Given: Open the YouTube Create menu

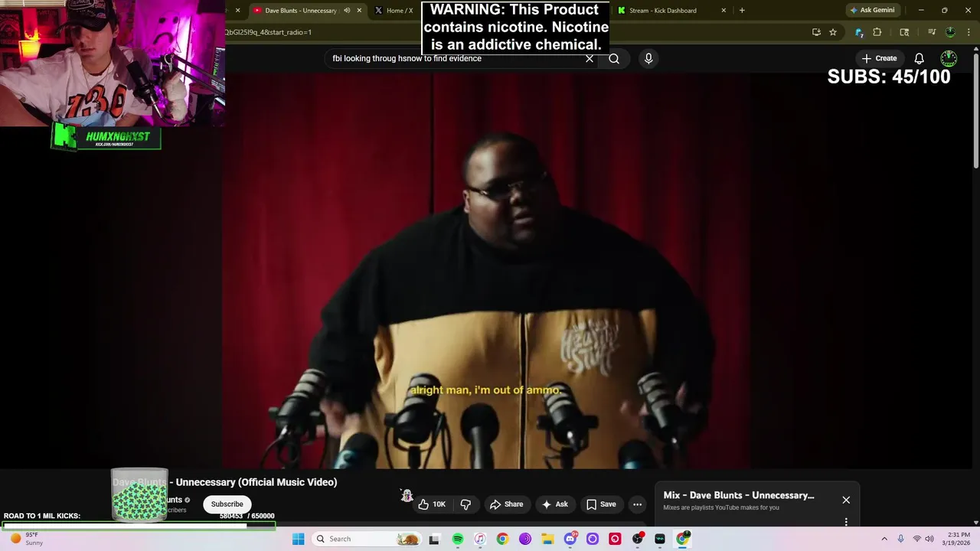Looking at the screenshot, I should (879, 58).
